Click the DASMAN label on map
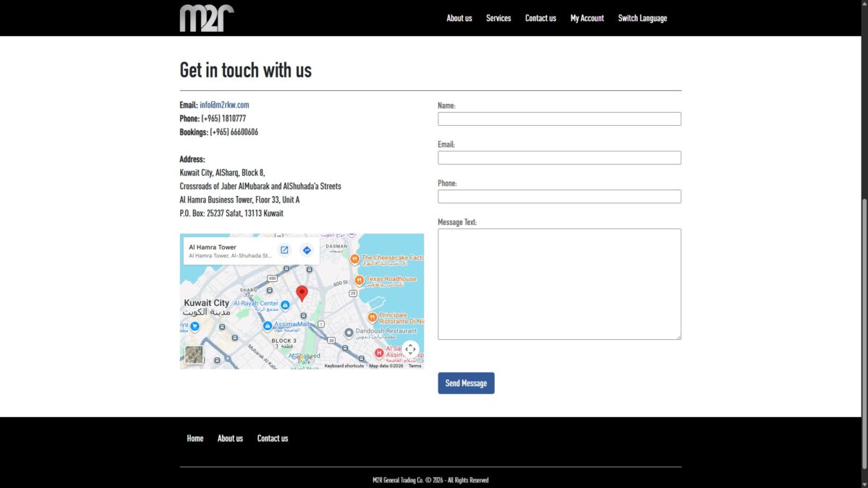The image size is (868, 488). [x=337, y=246]
